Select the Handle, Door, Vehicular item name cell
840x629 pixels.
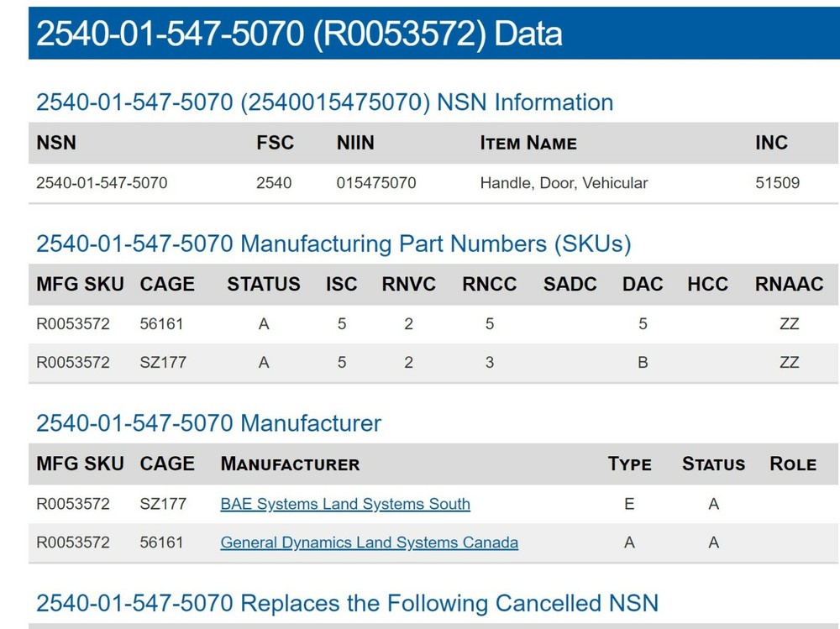(x=564, y=182)
